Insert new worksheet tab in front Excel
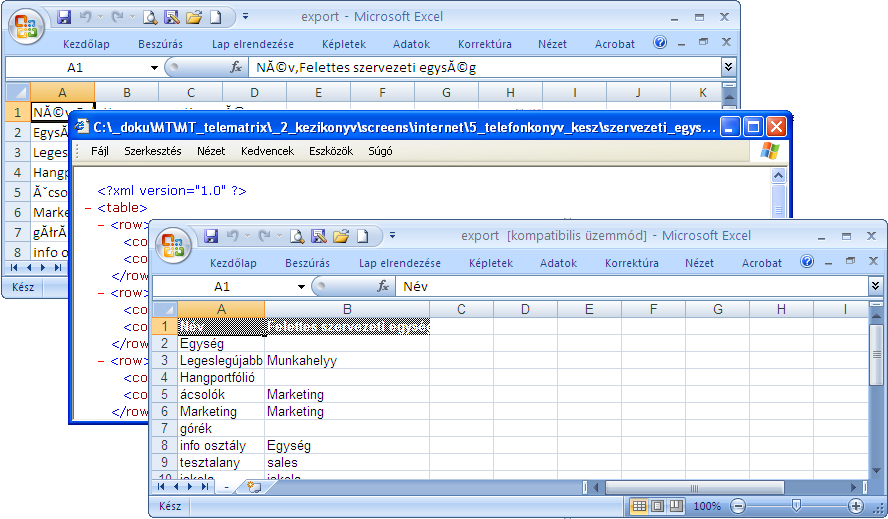 coord(254,487)
